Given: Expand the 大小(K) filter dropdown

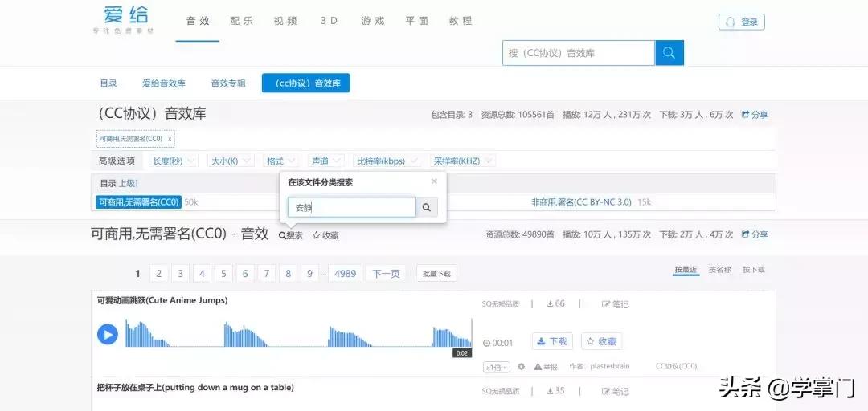Looking at the screenshot, I should click(x=231, y=161).
